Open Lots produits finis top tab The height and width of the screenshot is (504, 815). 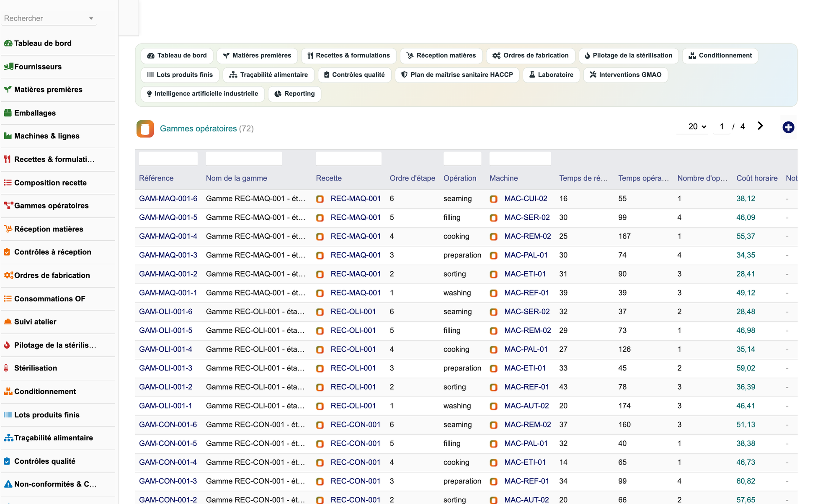[180, 75]
